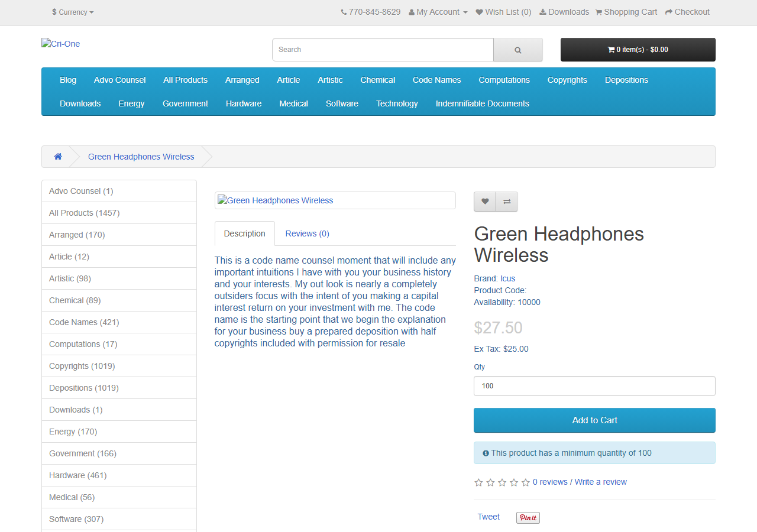Screen dimensions: 757x532
Task: Go to Downloads in the top bar
Action: [x=564, y=12]
